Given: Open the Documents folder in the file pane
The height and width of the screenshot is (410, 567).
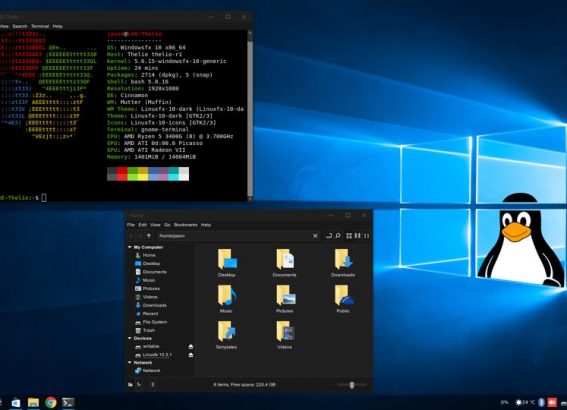Looking at the screenshot, I should click(285, 263).
